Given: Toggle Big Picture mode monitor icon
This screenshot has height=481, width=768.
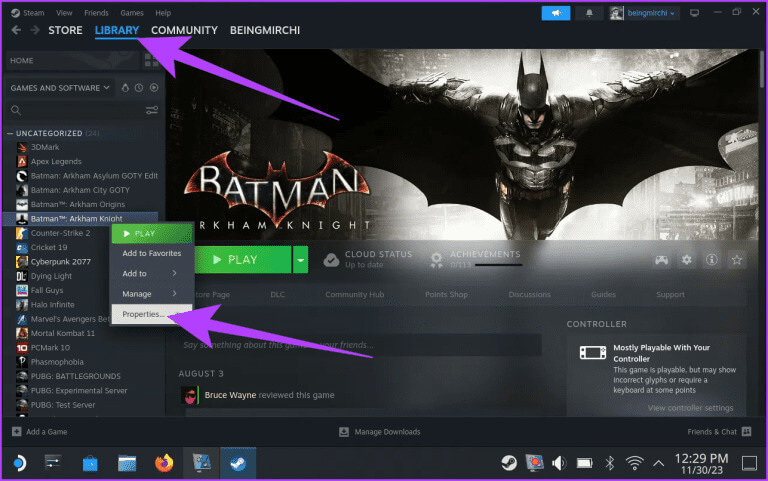Looking at the screenshot, I should tap(695, 13).
